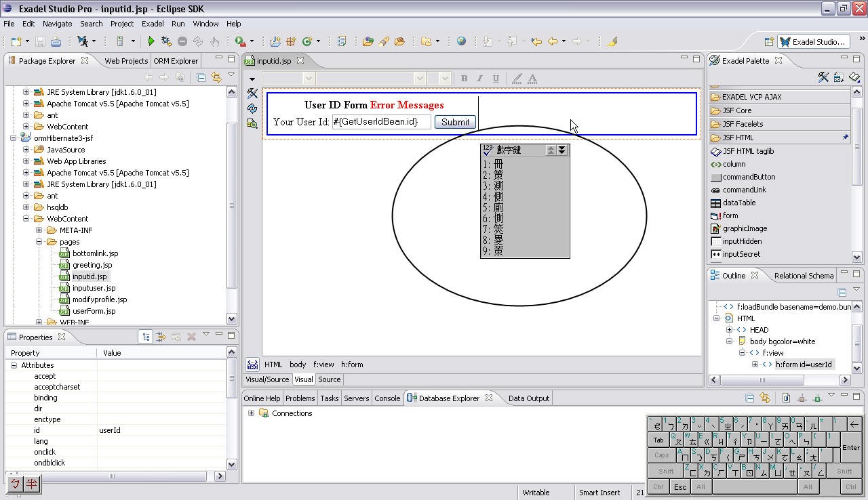Image resolution: width=868 pixels, height=500 pixels.
Task: Toggle the Caps key on virtual keyboard
Action: coord(661,455)
